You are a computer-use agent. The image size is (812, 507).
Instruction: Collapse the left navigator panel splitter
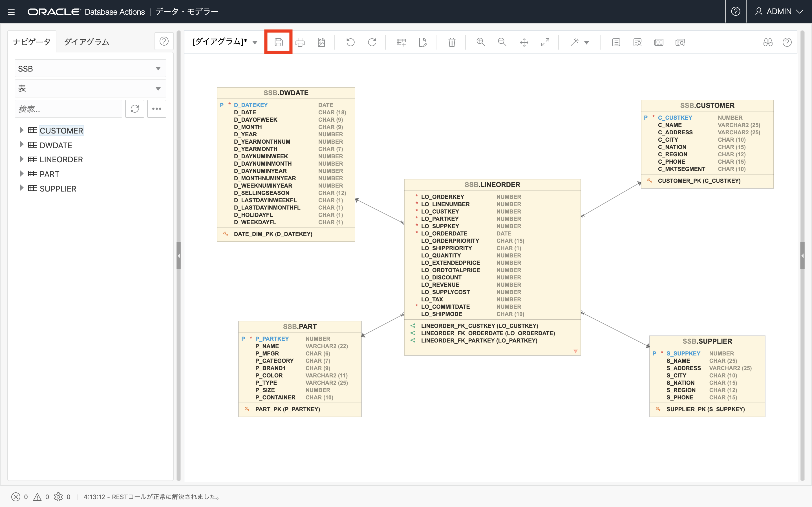[x=178, y=256]
